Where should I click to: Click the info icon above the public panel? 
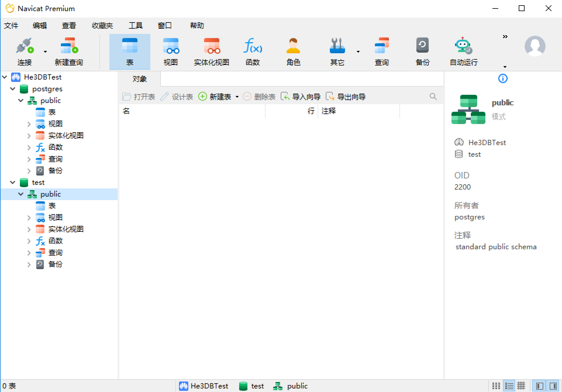[503, 78]
